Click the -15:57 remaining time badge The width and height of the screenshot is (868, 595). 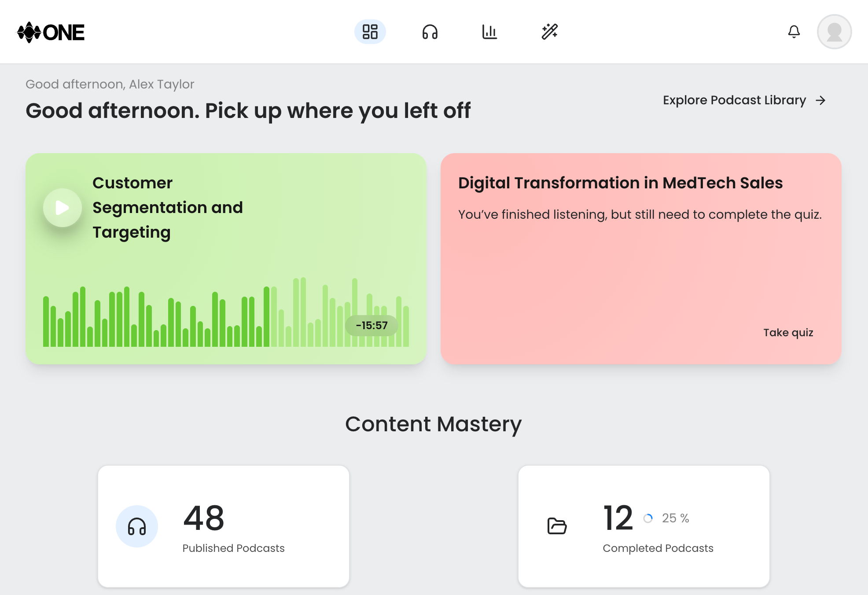point(371,326)
